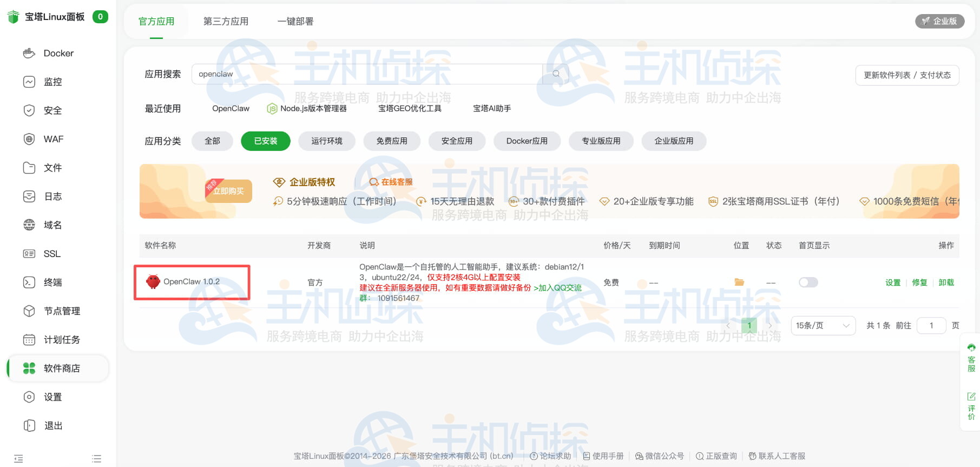Open 域名 domain globe icon

pyautogui.click(x=29, y=225)
